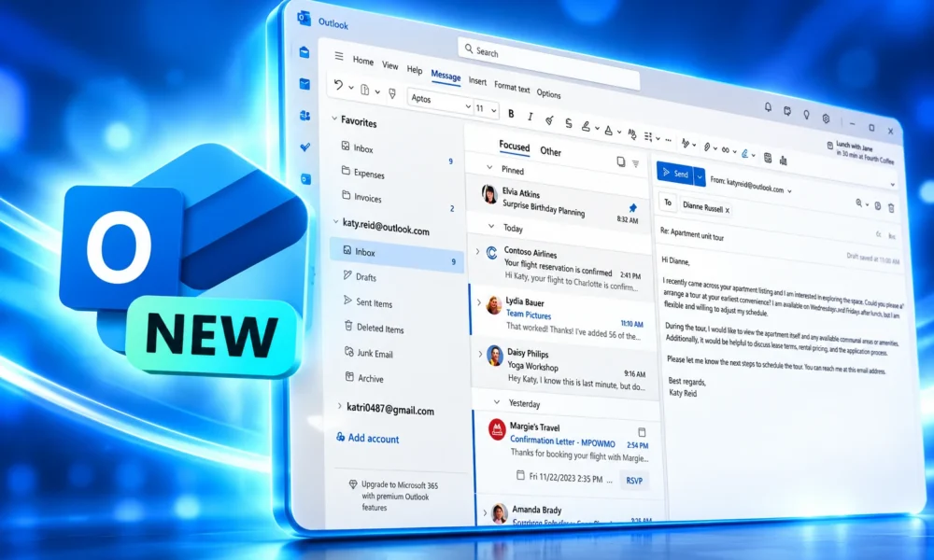Click the zoom magnifier icon in compose pane

click(x=859, y=203)
